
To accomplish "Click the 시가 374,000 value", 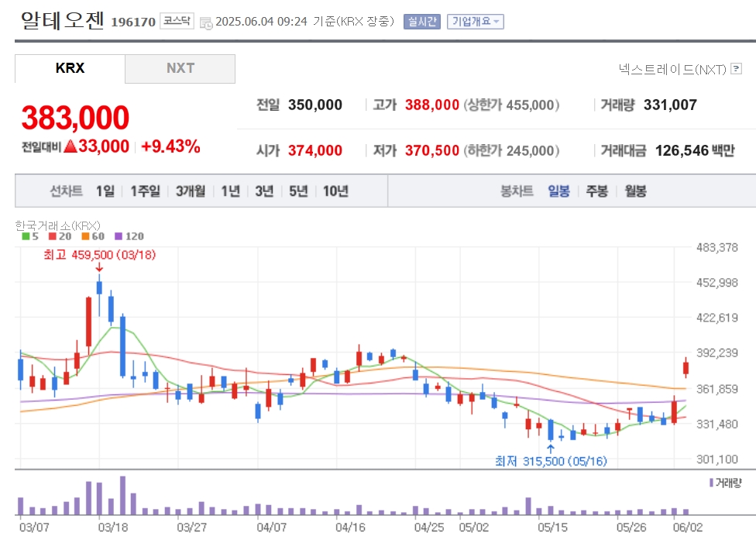I will (x=315, y=150).
